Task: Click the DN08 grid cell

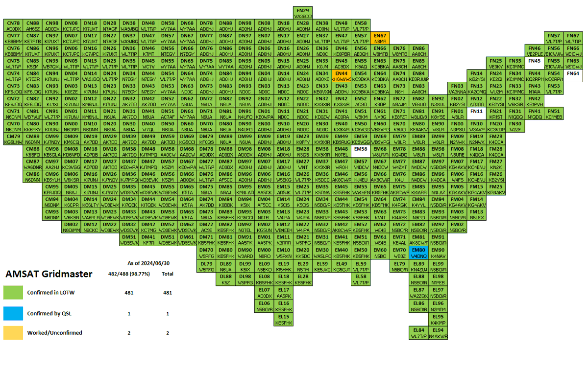Action: tap(71, 26)
